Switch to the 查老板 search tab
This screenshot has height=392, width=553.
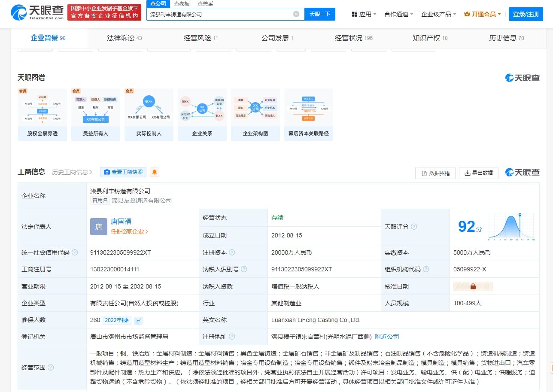(x=182, y=4)
